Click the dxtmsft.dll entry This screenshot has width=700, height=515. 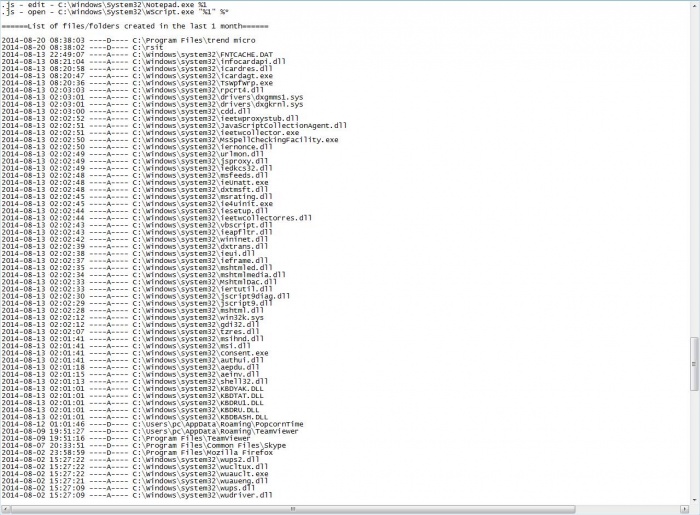click(x=135, y=190)
